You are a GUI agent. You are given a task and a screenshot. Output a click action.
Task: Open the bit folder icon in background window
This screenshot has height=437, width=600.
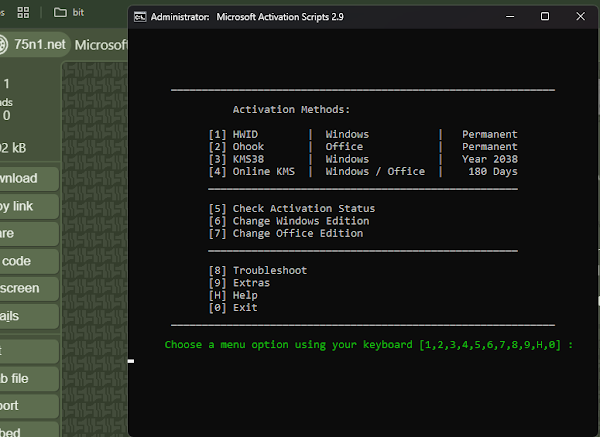pos(60,13)
